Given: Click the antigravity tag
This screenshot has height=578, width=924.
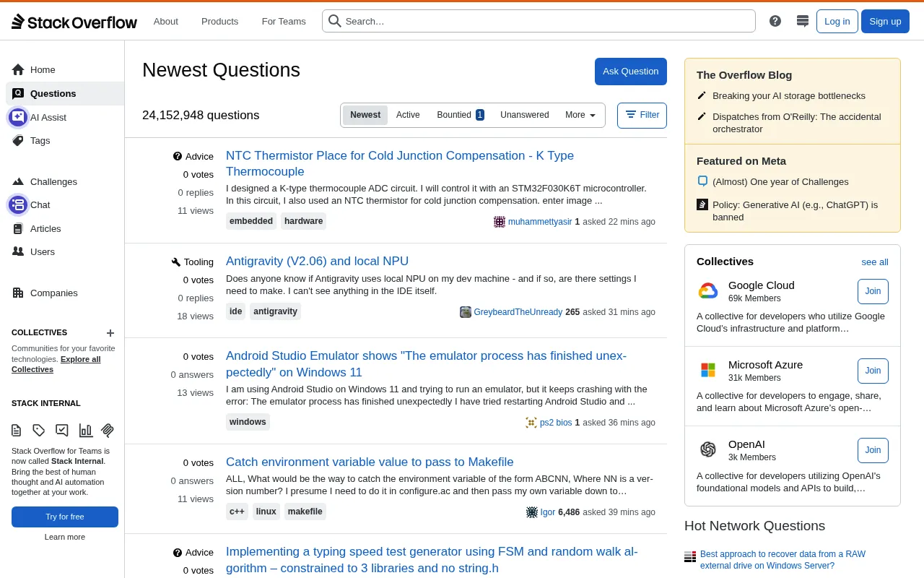Looking at the screenshot, I should (275, 311).
